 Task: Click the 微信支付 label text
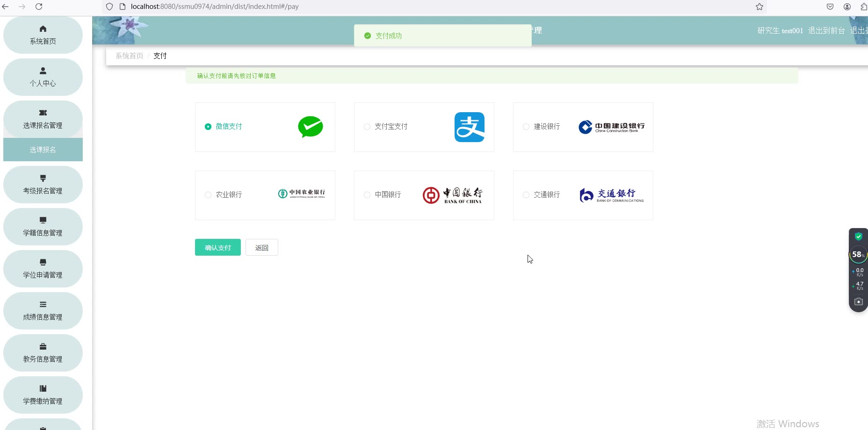point(229,126)
